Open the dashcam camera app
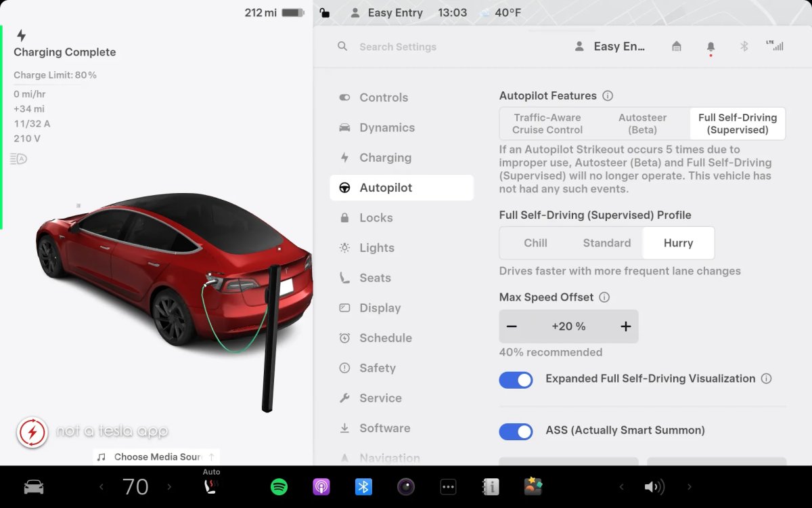The height and width of the screenshot is (508, 812). pyautogui.click(x=406, y=486)
